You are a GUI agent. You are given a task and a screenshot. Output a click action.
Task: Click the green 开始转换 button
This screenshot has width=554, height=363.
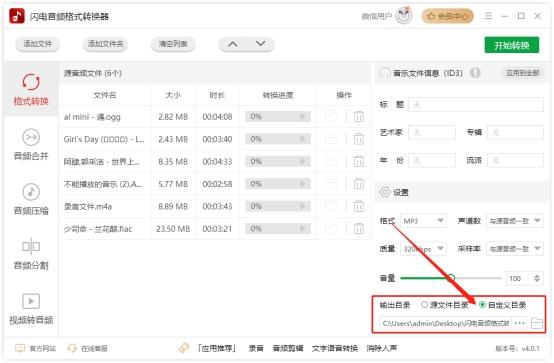512,45
